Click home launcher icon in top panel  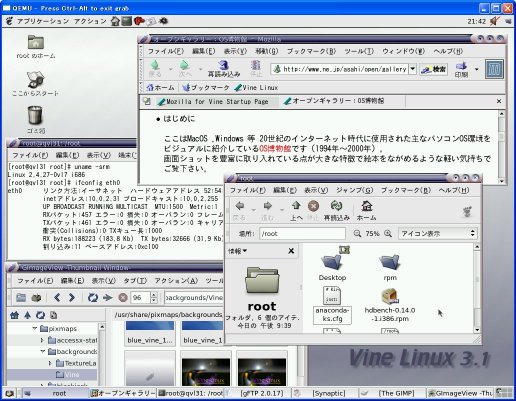[115, 21]
